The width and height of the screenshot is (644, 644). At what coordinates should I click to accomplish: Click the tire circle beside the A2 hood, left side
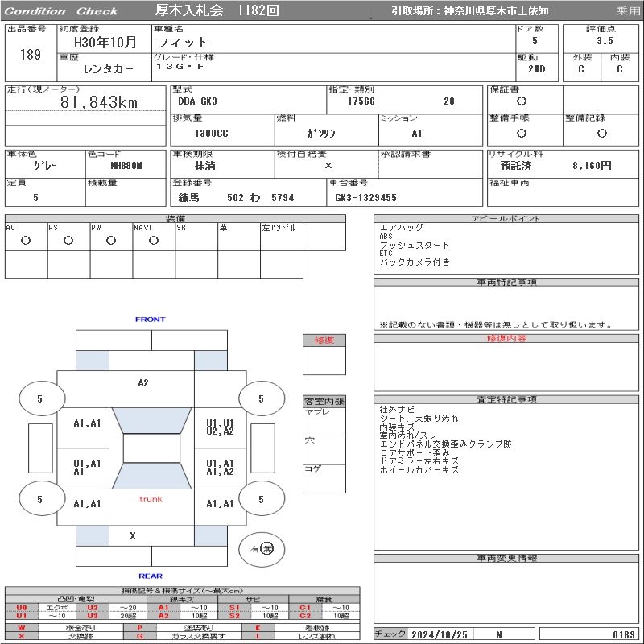click(x=40, y=398)
